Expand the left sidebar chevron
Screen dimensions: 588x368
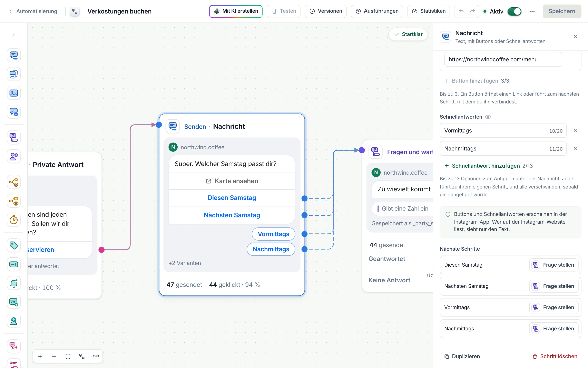(14, 35)
